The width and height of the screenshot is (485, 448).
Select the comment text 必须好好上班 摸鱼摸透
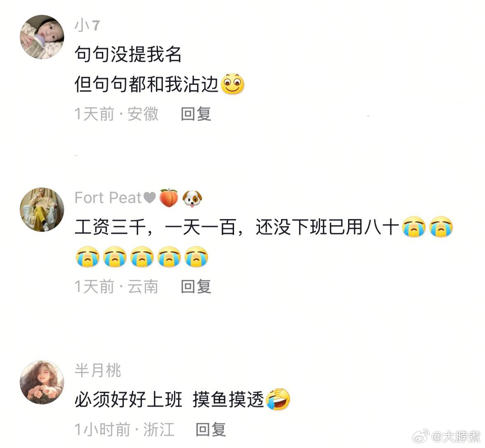tap(169, 400)
